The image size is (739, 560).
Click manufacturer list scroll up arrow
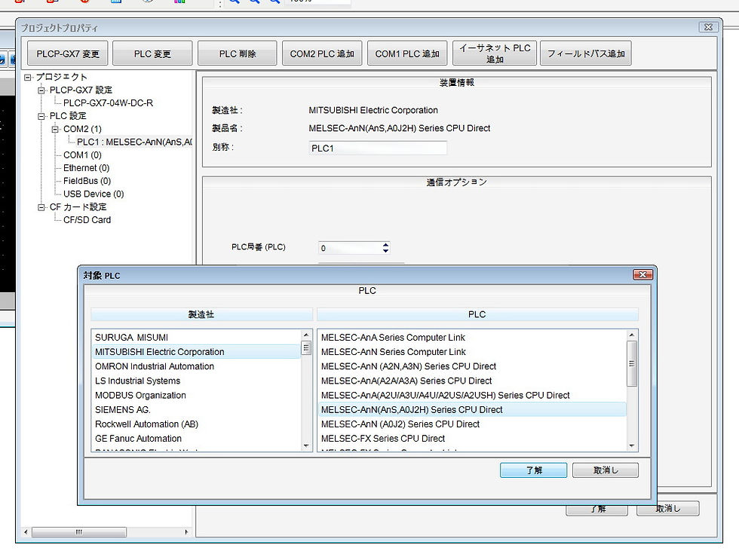(x=306, y=335)
